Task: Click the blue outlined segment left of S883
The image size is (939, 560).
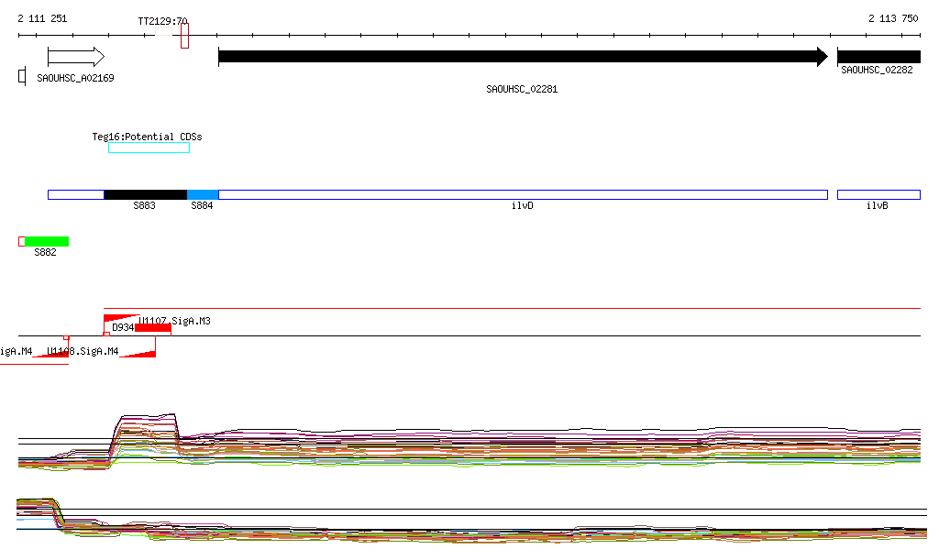Action: pos(76,194)
